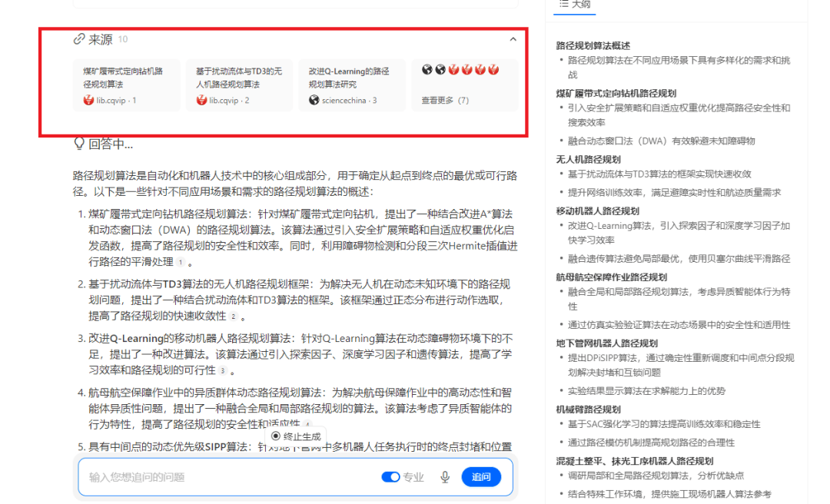Expand 查看更多 (7) sources
Screen dimensions: 830x504
pos(445,100)
